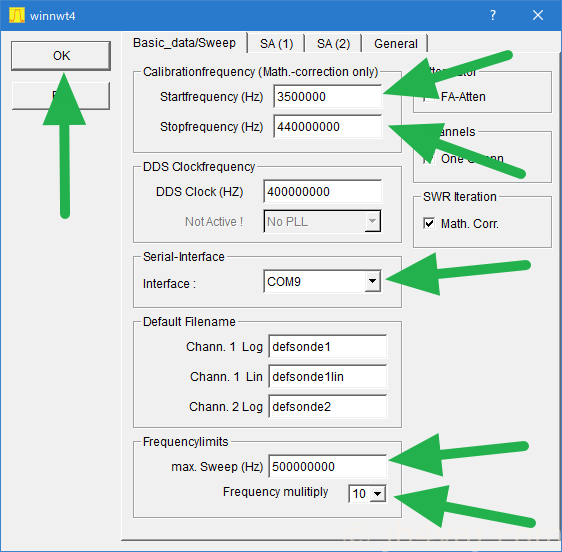Viewport: 562px width, 552px height.
Task: Open the COM9 interface dropdown
Action: coord(373,281)
